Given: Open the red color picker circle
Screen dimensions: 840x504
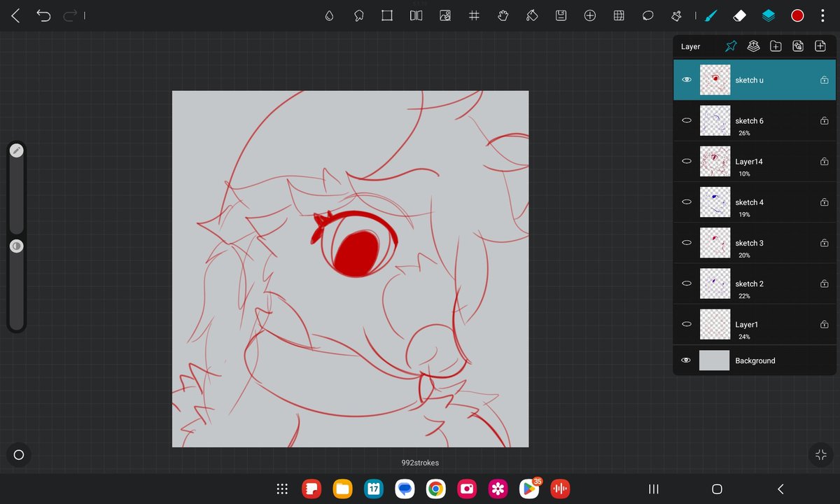Looking at the screenshot, I should (797, 15).
